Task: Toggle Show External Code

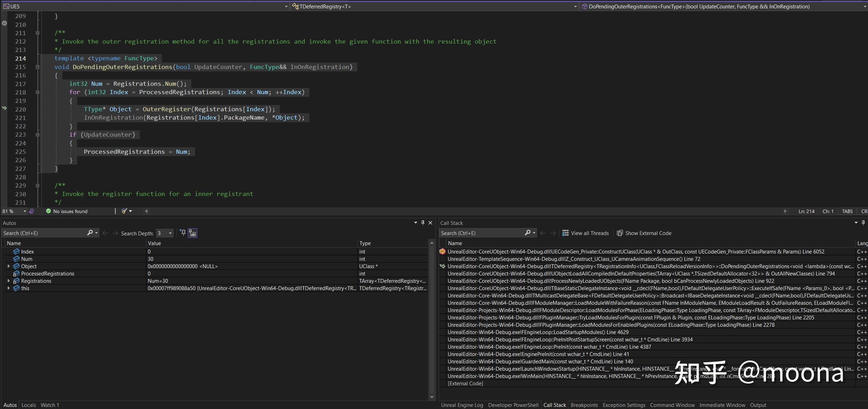Action: (644, 233)
